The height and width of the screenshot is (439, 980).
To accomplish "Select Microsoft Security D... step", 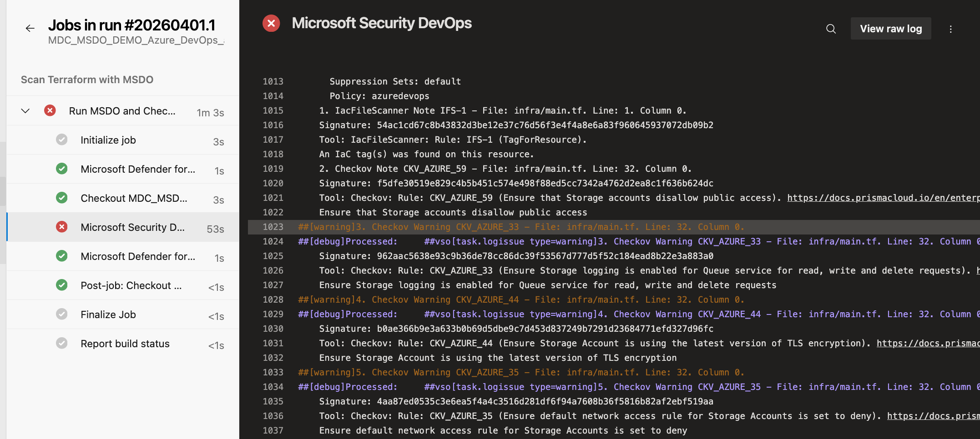I will tap(123, 227).
